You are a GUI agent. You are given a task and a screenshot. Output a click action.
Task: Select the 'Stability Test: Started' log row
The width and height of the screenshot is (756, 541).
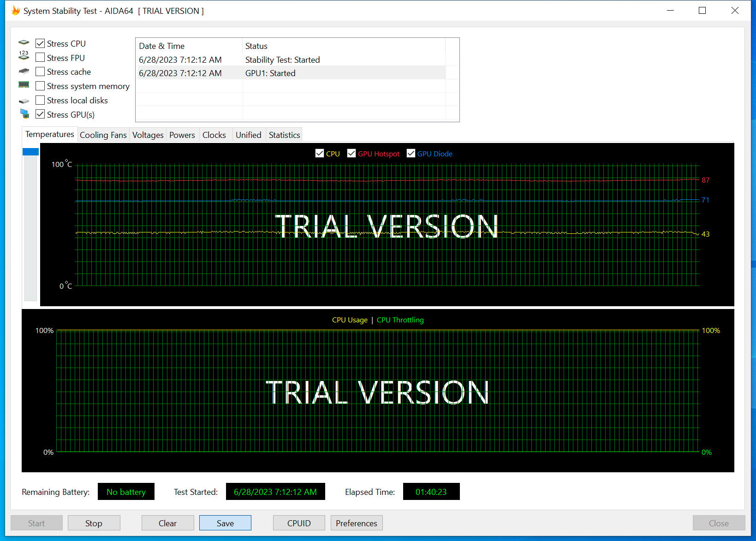(291, 59)
